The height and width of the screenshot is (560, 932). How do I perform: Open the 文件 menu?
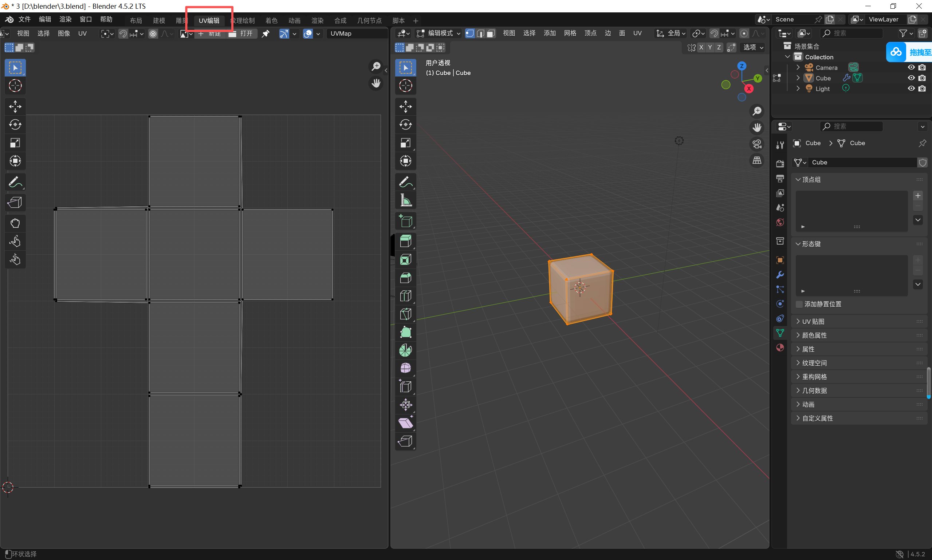point(24,19)
